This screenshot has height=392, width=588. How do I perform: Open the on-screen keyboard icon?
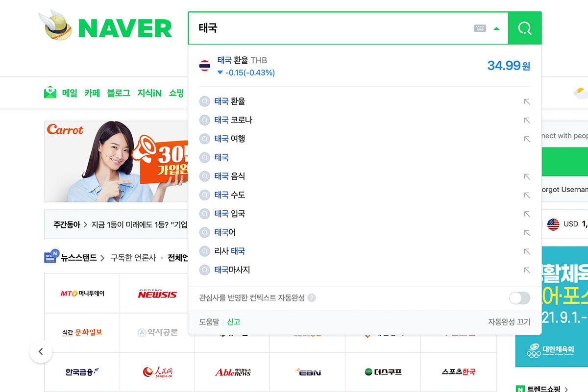(x=480, y=28)
